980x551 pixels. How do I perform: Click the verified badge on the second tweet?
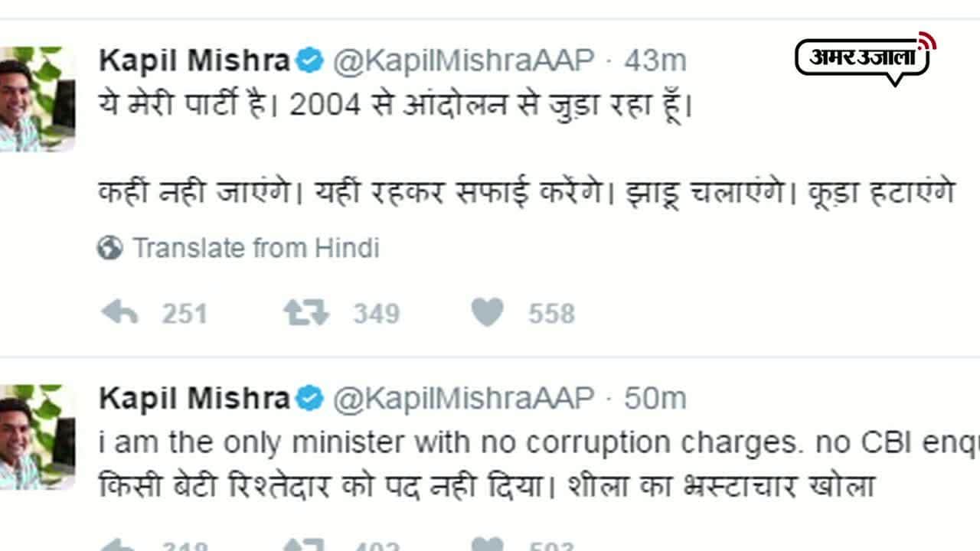(310, 399)
